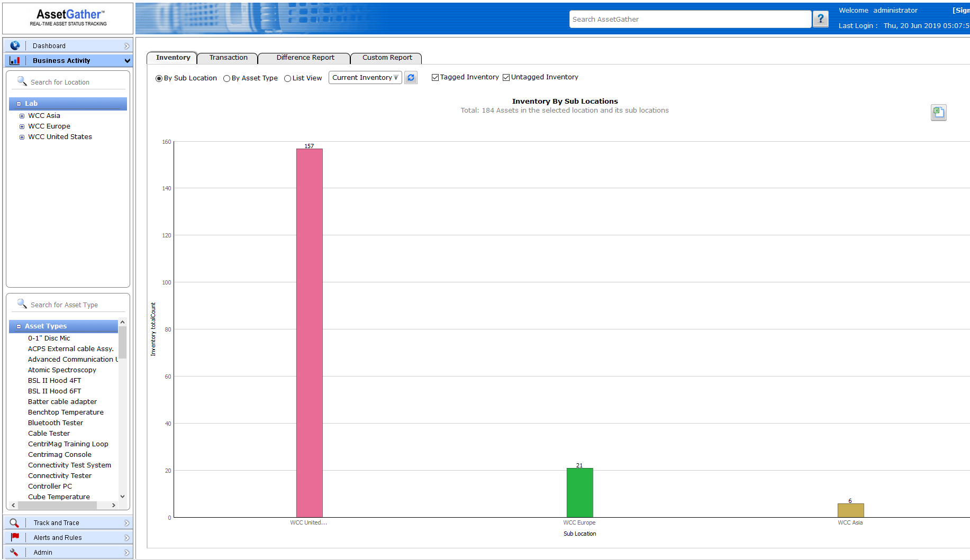The height and width of the screenshot is (560, 970).
Task: Select the Bluetooth Tester asset type
Action: tap(56, 423)
